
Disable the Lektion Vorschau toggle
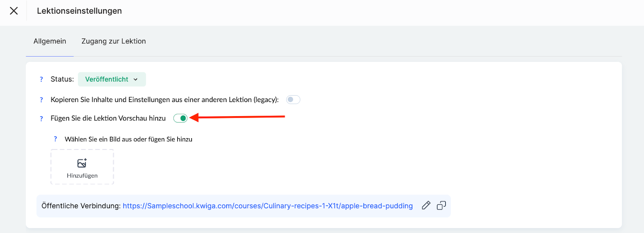180,118
